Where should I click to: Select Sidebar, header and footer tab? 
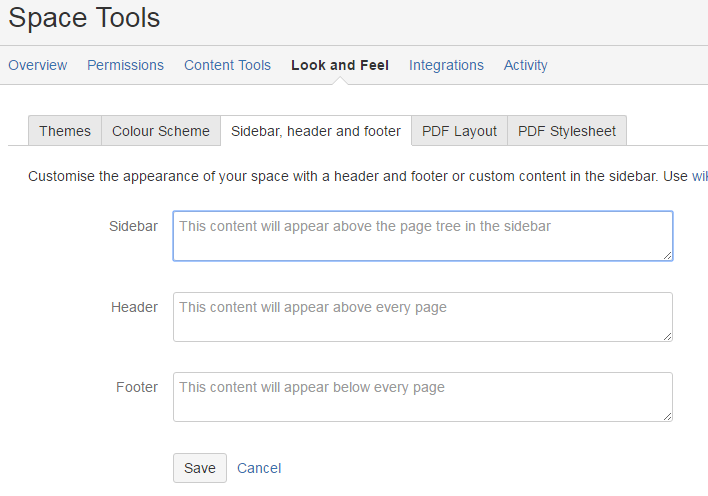click(x=316, y=131)
